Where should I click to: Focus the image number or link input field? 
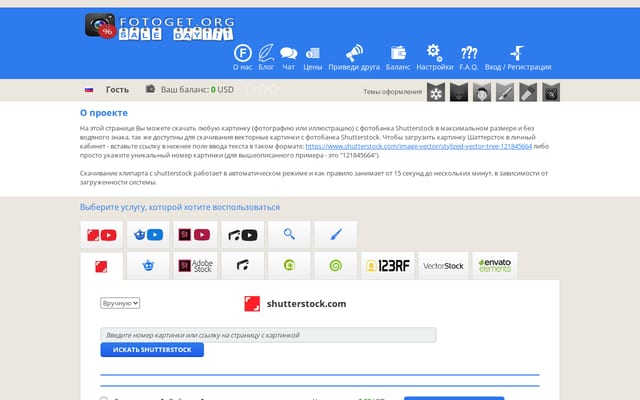click(x=268, y=335)
